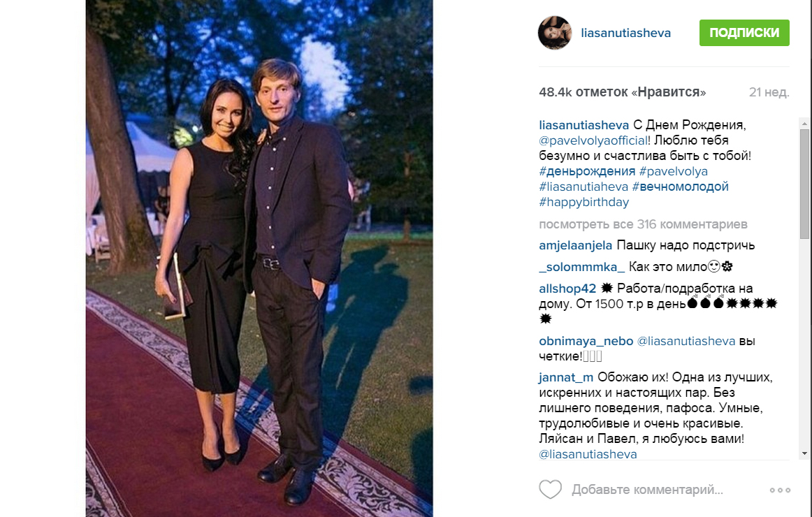Open the @pavelvolyaofficial mention link

pyautogui.click(x=593, y=140)
